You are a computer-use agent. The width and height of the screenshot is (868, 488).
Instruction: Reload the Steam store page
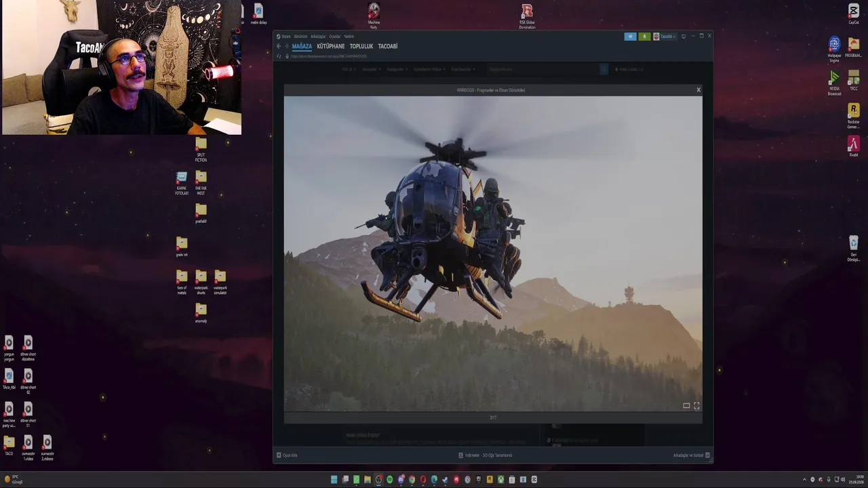pyautogui.click(x=279, y=56)
